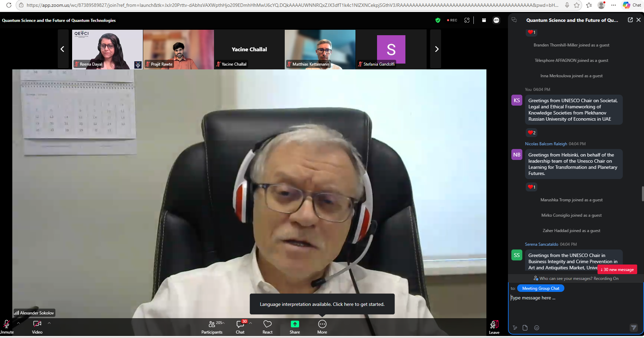Click sender name Serena Sancataldo

point(541,244)
